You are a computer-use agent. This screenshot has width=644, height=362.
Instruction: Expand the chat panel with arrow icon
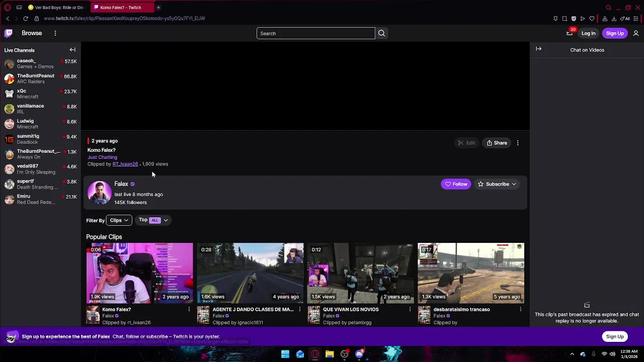[x=538, y=49]
